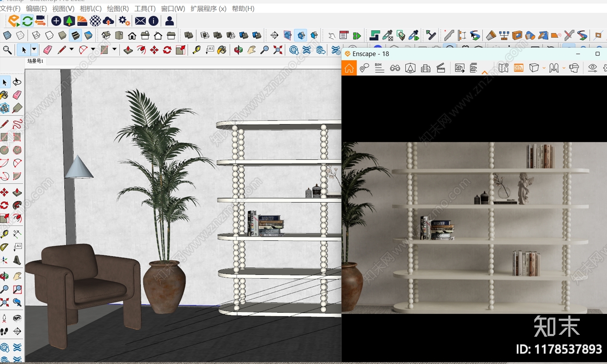Select the 3D Text tool in left toolbar
Screen dimensions: 607x364
pyautogui.click(x=17, y=260)
